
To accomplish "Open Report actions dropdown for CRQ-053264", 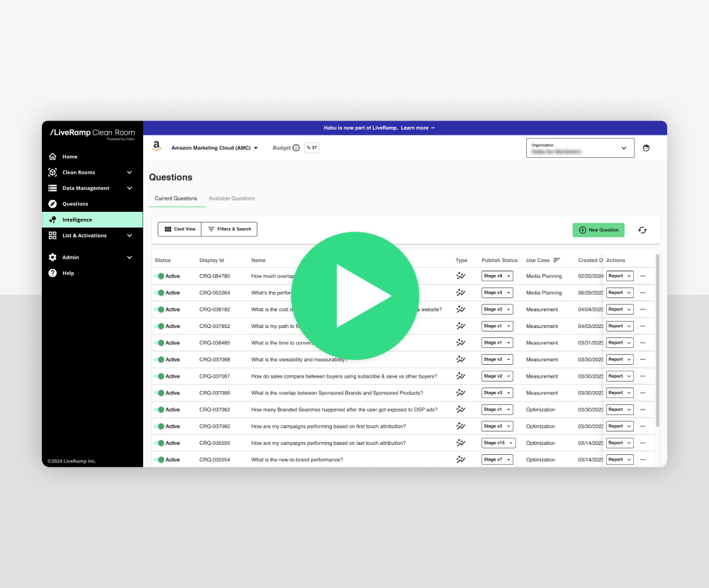I will [x=620, y=293].
